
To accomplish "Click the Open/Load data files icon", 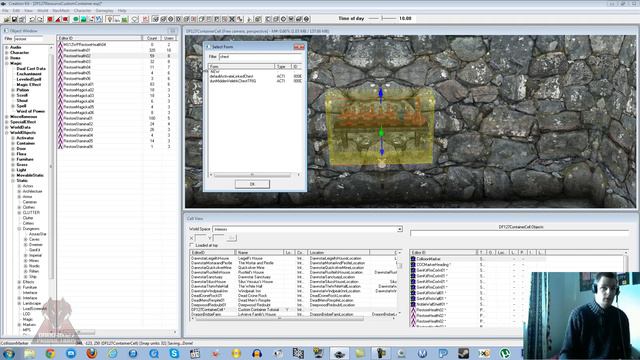I will (7, 19).
